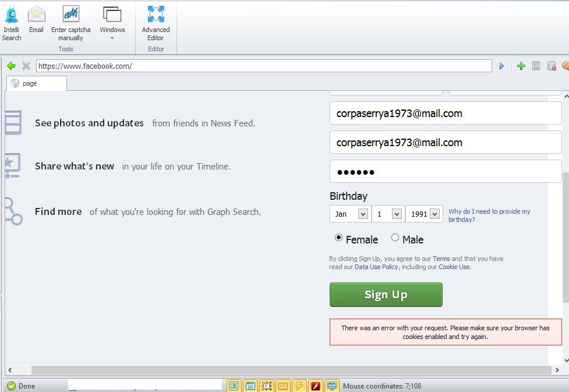Open the Data Use Policy link
This screenshot has height=392, width=569.
click(376, 267)
